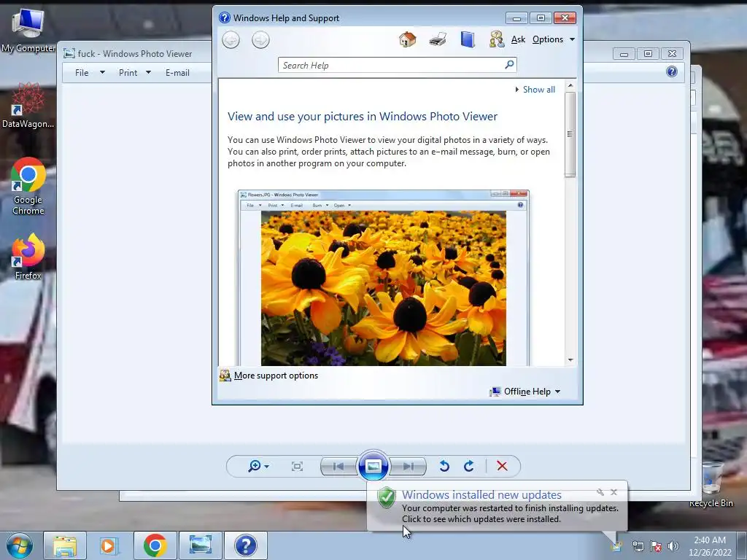The image size is (747, 560).
Task: Click Photo Viewer help question-mark icon
Action: [672, 72]
